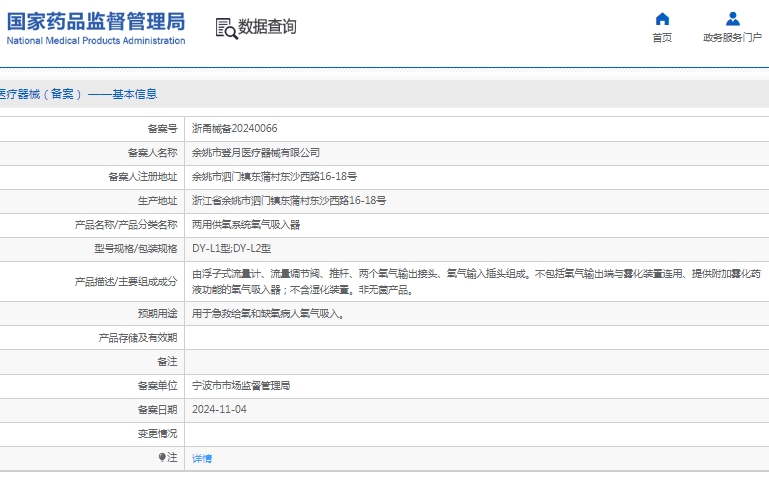This screenshot has width=769, height=480.
Task: Click the lightbulb icon beside 注
Action: pos(162,457)
